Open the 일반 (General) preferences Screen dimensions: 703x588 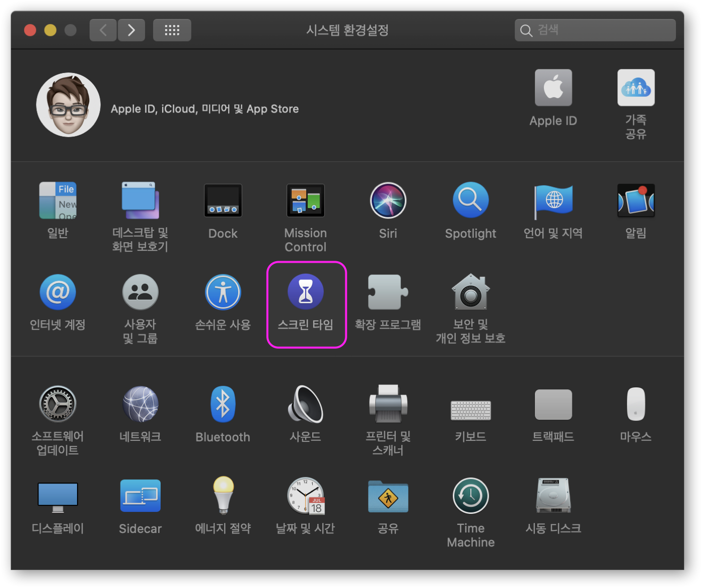[x=58, y=201]
